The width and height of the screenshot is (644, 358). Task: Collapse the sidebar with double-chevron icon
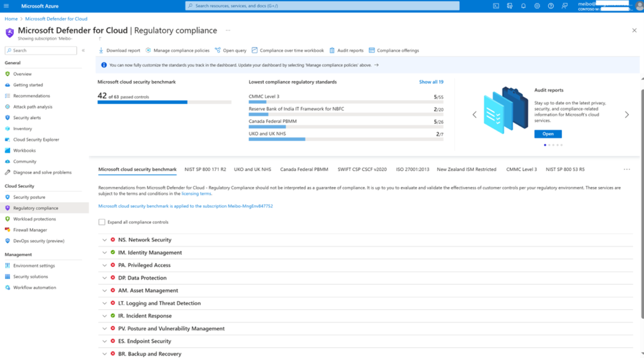coord(83,51)
